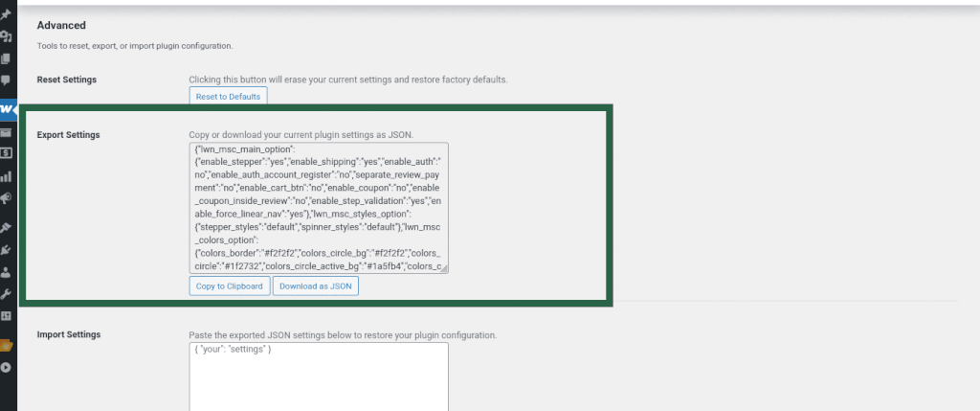Open the Marketing megaphone icon

(6, 198)
